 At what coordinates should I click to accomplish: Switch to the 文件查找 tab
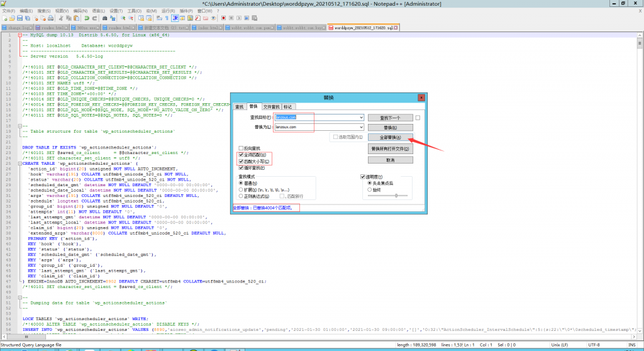point(271,107)
